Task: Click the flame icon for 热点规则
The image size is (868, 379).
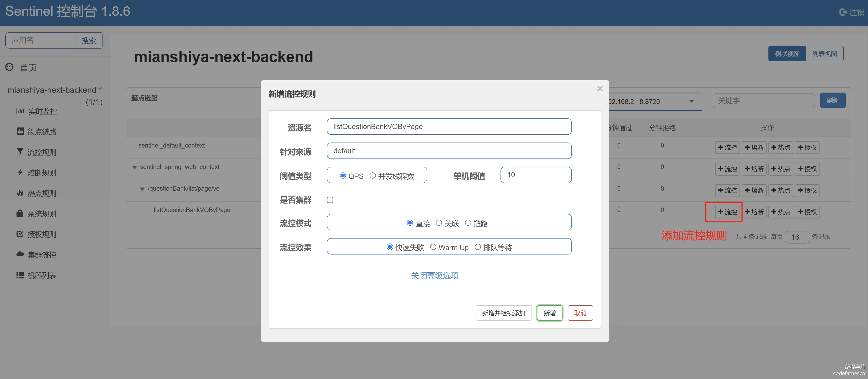Action: [20, 193]
